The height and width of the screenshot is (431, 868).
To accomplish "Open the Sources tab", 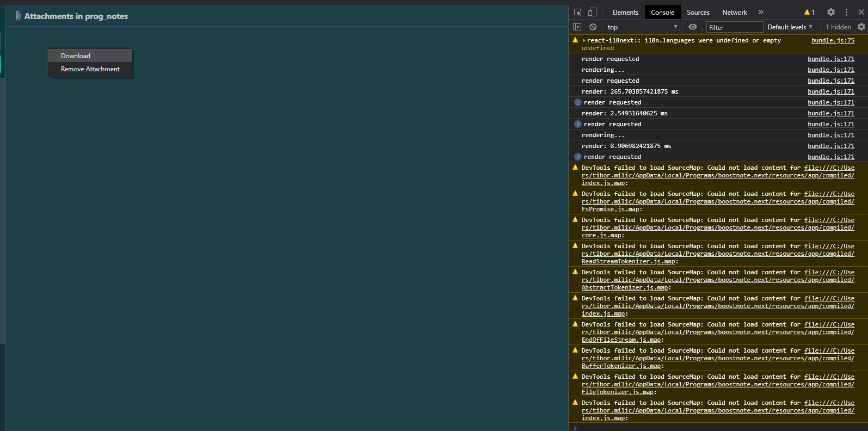I will 698,13.
